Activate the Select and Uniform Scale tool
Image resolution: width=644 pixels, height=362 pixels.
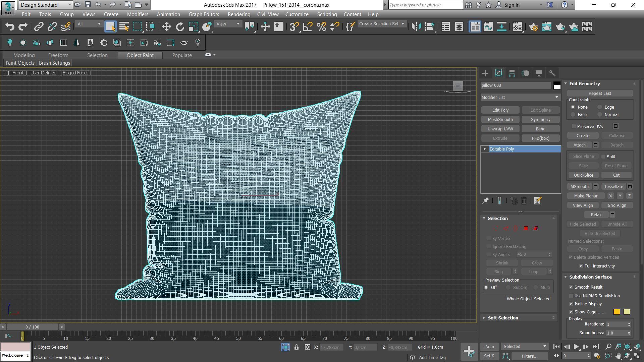(x=194, y=27)
